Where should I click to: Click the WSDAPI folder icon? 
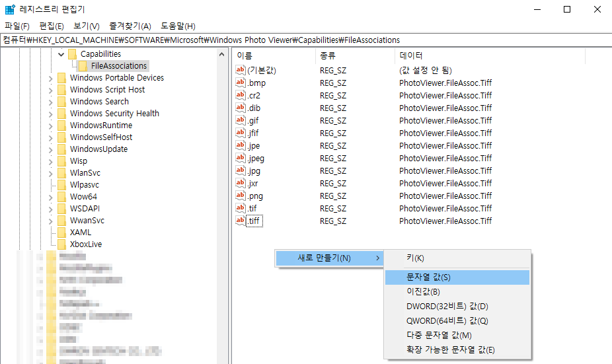coord(61,209)
